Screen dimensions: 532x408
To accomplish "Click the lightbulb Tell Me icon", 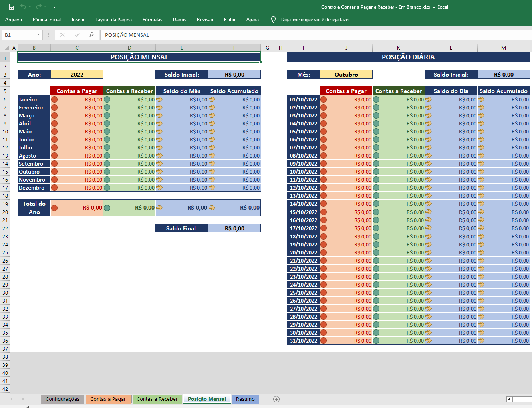I will pyautogui.click(x=273, y=20).
